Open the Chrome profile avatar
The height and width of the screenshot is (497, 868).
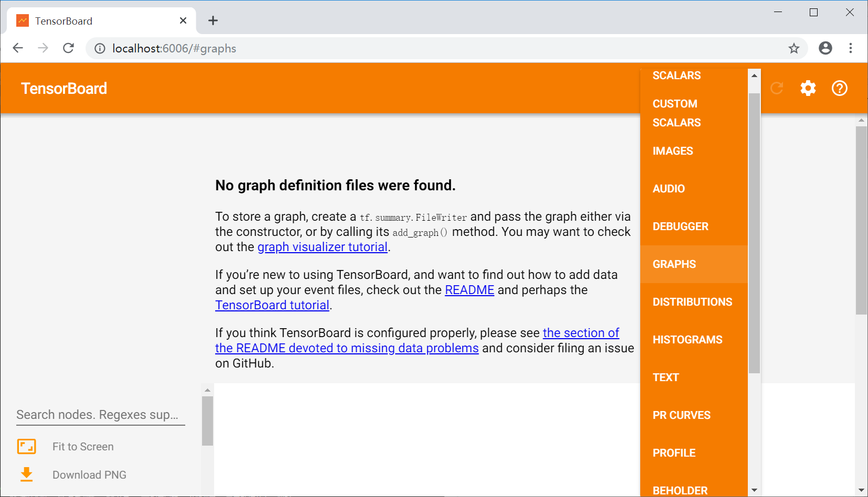[825, 48]
